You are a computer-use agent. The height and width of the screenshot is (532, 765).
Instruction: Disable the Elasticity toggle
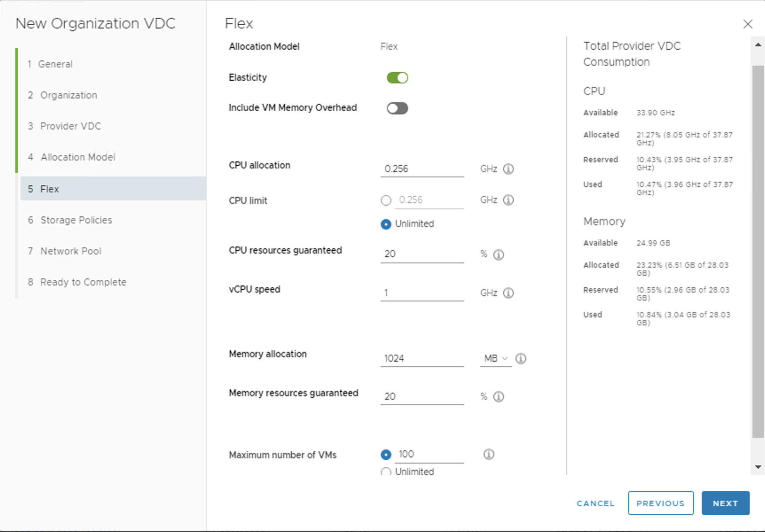tap(397, 78)
